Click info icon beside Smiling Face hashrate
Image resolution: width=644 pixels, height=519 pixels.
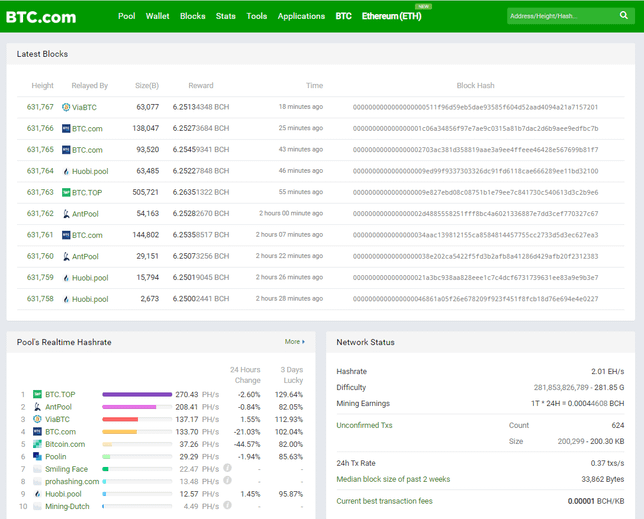point(227,468)
